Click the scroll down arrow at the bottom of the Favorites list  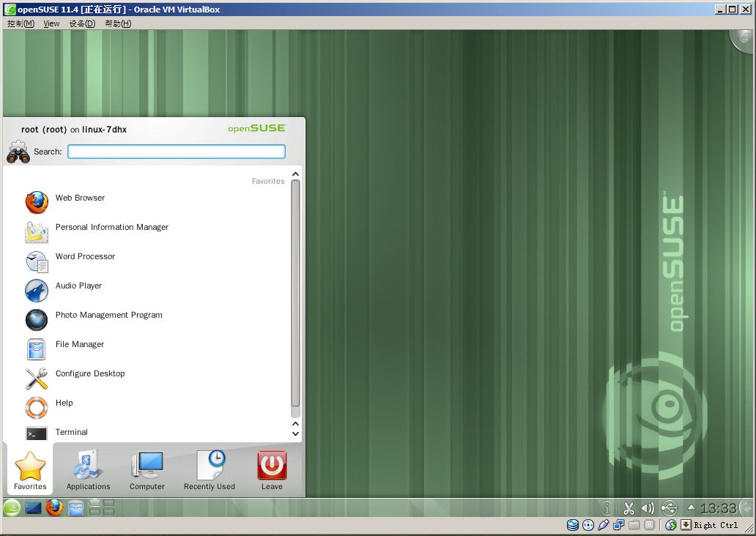click(x=295, y=433)
